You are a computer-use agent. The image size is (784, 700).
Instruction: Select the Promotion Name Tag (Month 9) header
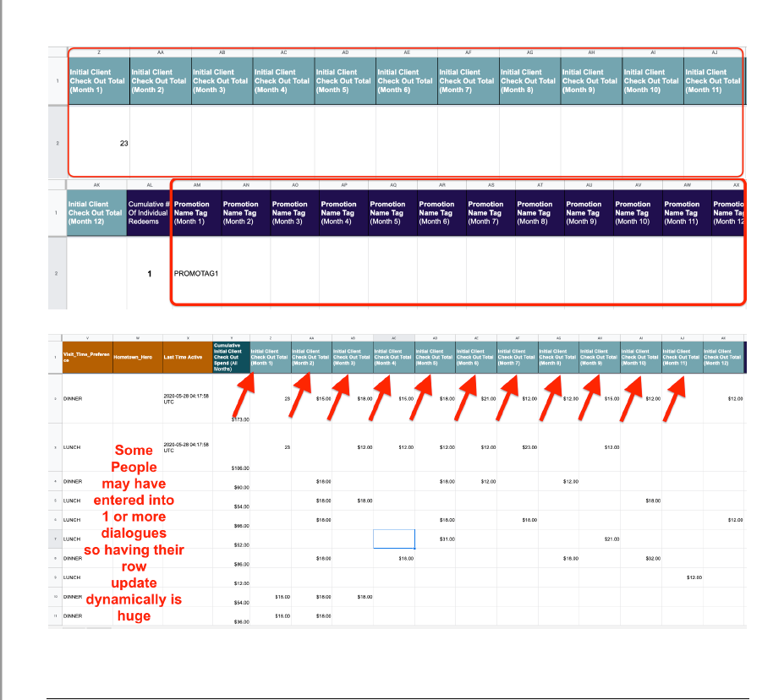[589, 212]
